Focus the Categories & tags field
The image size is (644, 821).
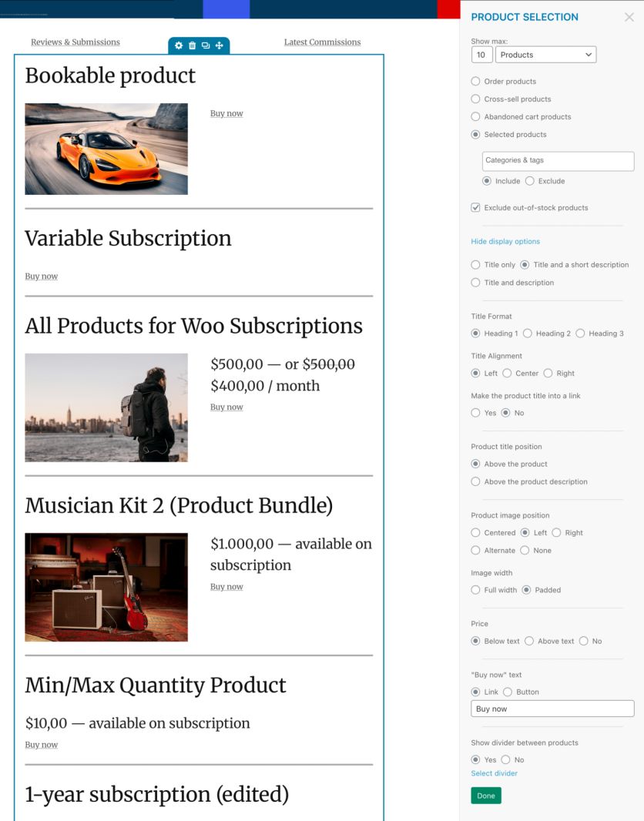(x=558, y=161)
